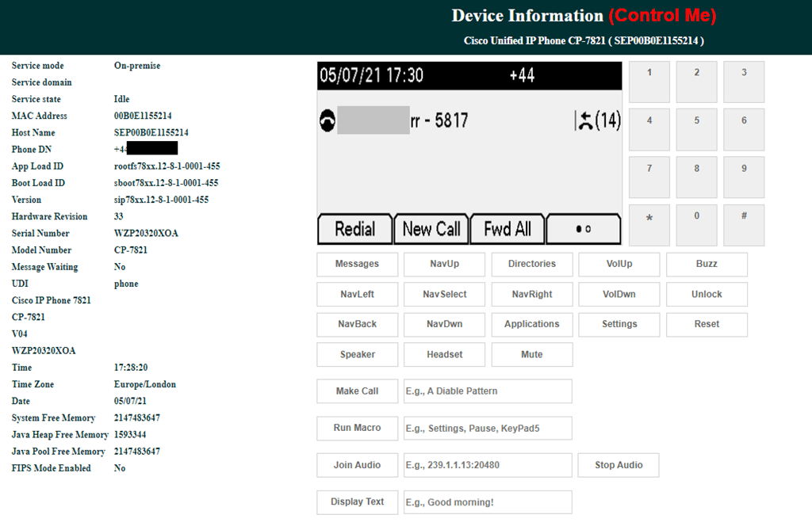Open Messages on the phone
The image size is (812, 530).
coord(358,264)
